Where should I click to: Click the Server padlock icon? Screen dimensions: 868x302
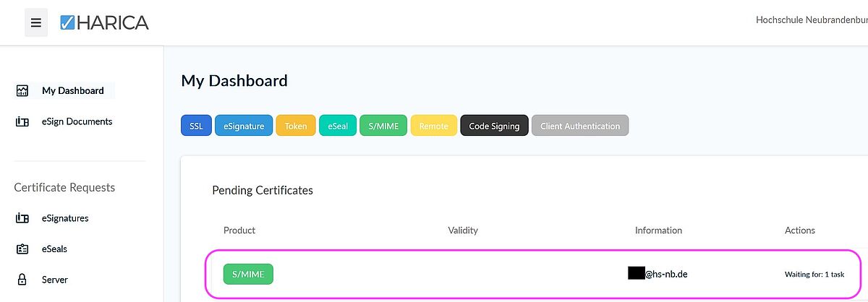click(22, 280)
